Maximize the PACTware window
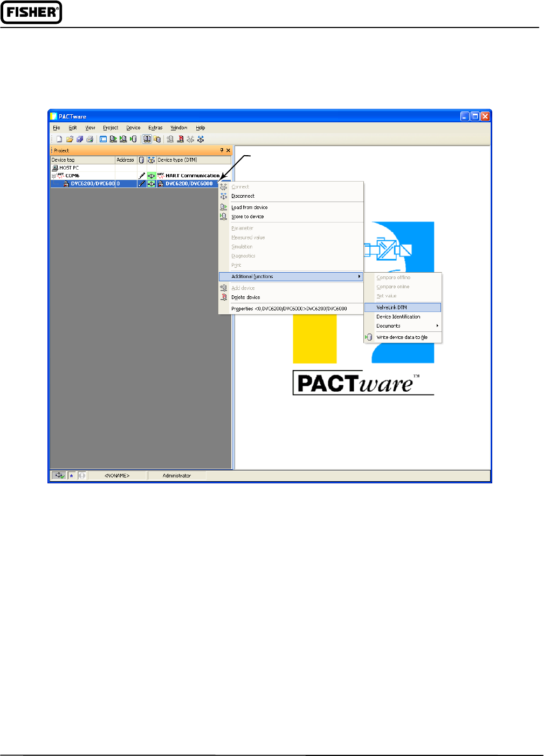 click(x=475, y=116)
